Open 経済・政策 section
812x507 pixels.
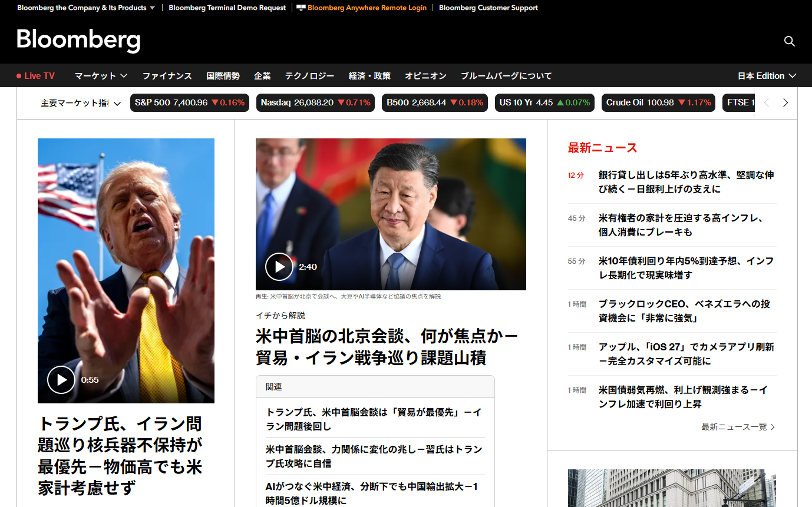click(x=369, y=76)
